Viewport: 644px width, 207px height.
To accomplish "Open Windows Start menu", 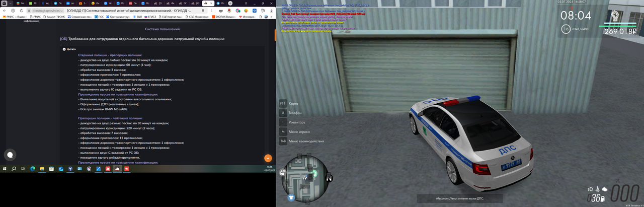I will (x=5, y=169).
